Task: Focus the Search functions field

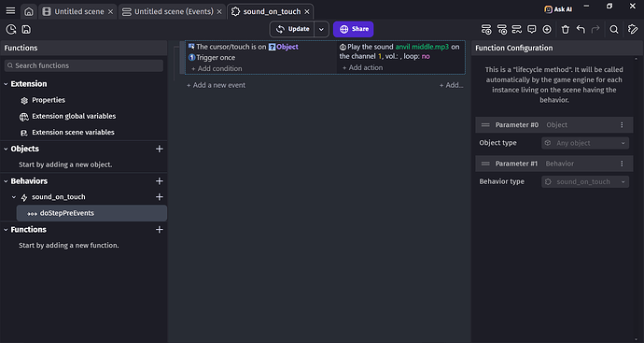Action: point(84,65)
